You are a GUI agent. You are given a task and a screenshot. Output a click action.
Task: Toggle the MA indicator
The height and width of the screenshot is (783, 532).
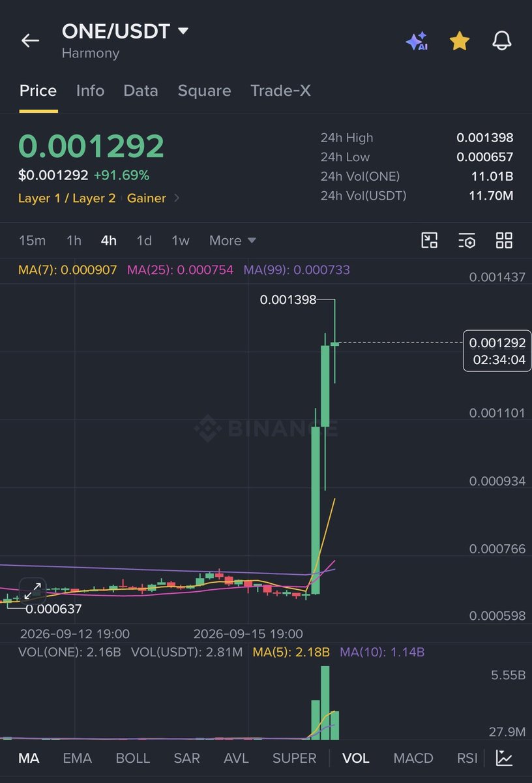[29, 758]
